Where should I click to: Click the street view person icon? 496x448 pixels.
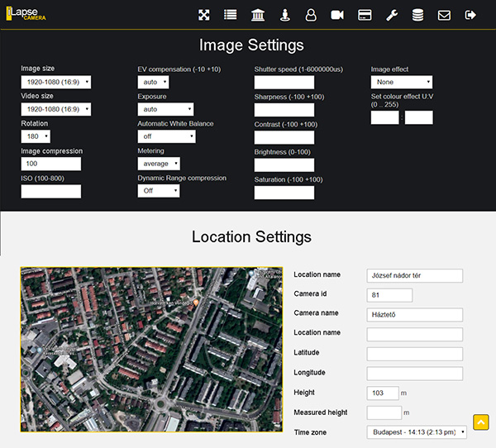click(284, 15)
